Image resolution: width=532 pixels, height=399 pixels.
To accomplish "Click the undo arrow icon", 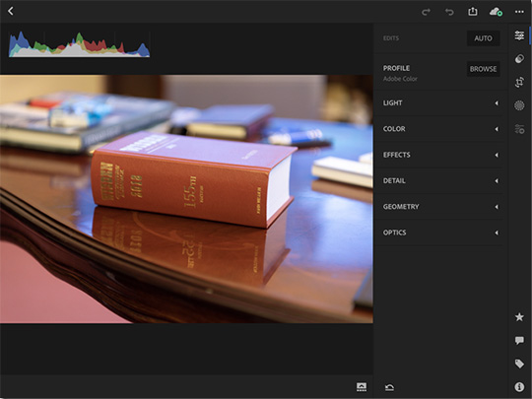I will click(449, 12).
